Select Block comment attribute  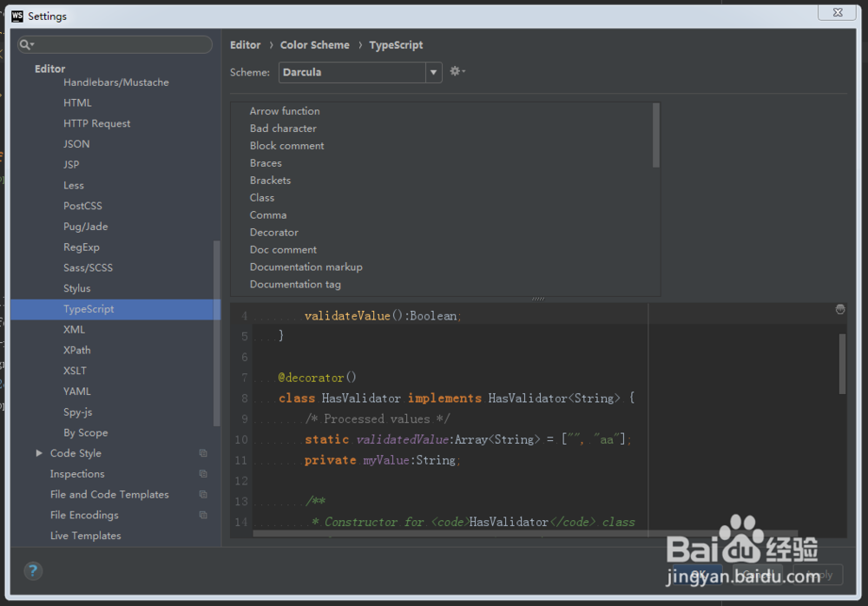[286, 146]
